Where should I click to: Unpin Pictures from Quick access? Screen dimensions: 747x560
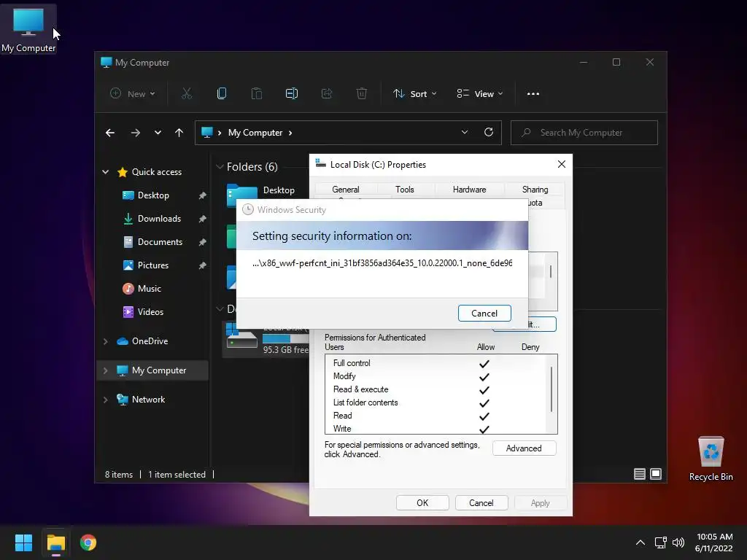click(202, 265)
